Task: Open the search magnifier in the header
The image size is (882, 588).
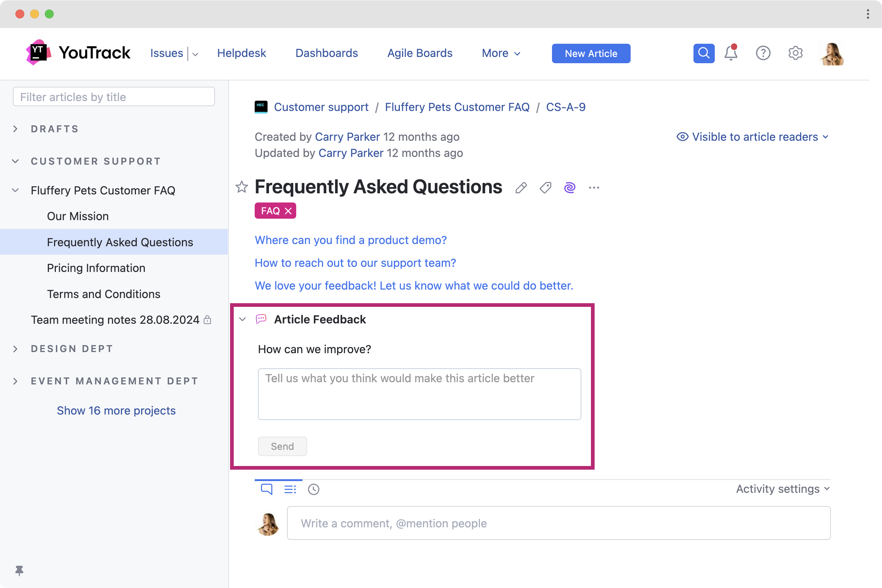Action: (703, 53)
